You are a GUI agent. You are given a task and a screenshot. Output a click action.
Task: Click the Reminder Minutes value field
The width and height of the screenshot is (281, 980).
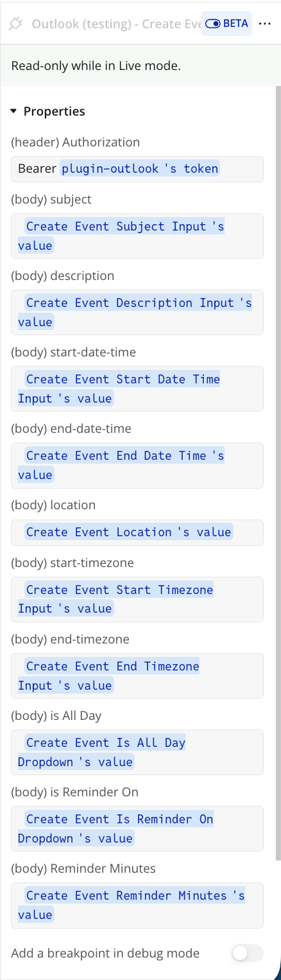point(137,905)
